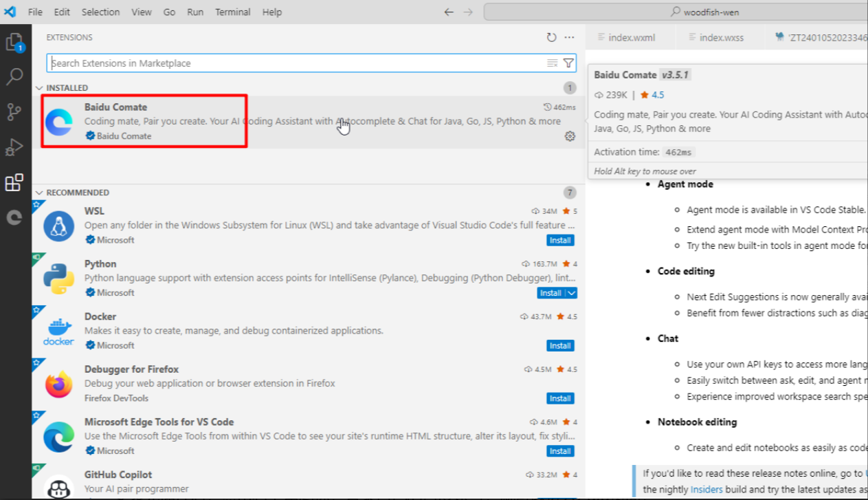This screenshot has width=868, height=500.
Task: Click the installed count badge showing 1
Action: point(570,88)
